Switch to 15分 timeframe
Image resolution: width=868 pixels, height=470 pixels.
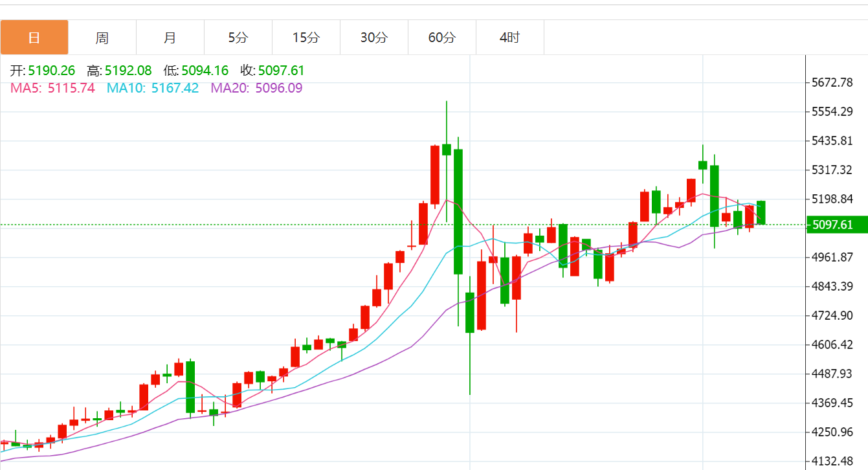306,38
